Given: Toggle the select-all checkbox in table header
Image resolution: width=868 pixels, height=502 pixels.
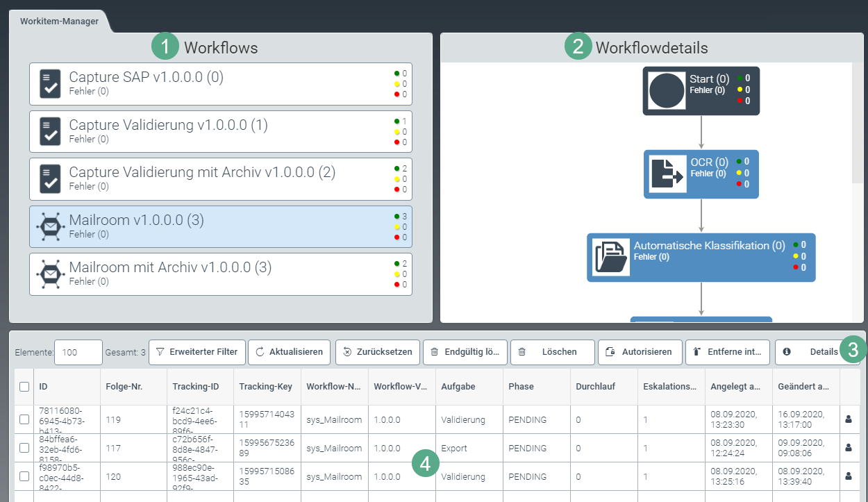Looking at the screenshot, I should pos(24,387).
